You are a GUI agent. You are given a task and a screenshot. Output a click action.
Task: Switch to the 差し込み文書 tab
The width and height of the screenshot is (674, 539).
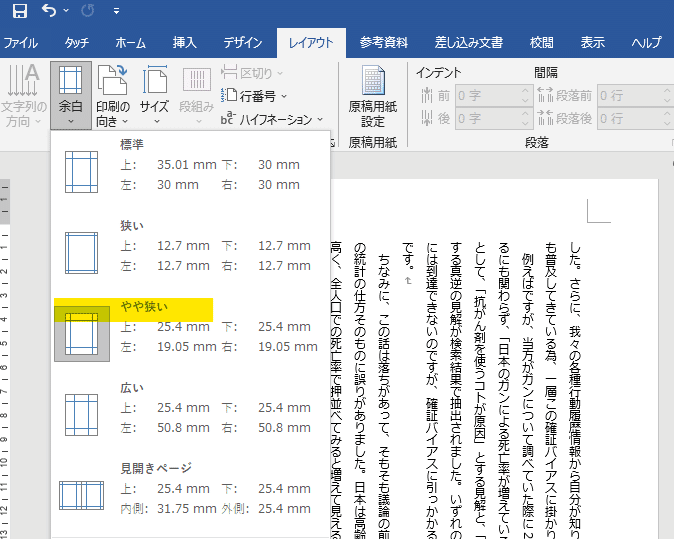(469, 43)
